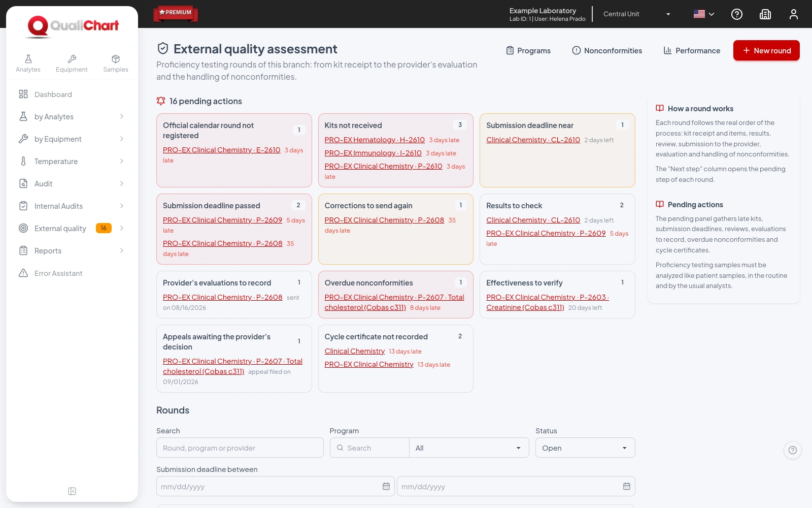Expand the Reports menu

[72, 251]
